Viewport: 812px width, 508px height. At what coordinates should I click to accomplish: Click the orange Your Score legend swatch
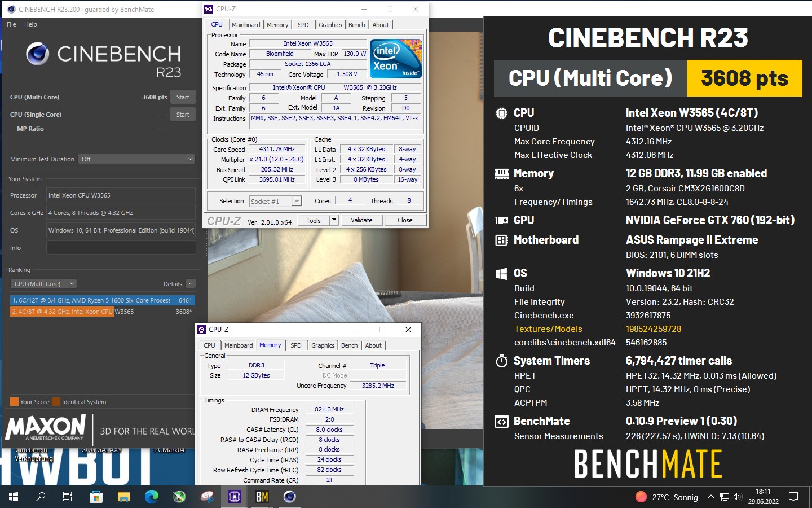point(15,402)
